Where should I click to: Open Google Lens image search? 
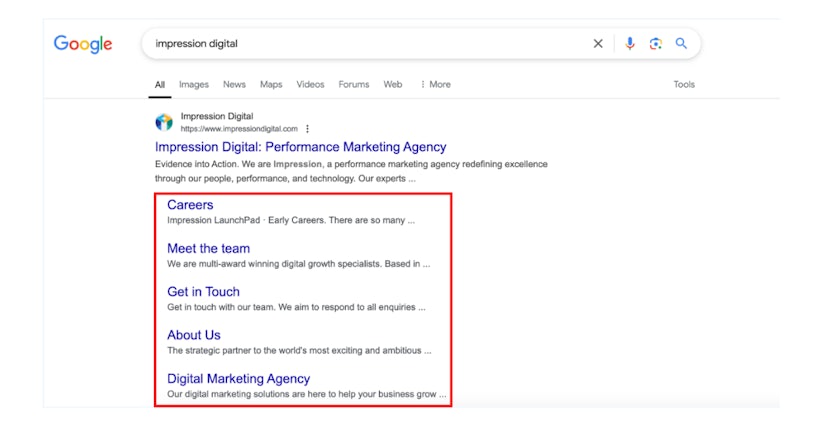tap(655, 44)
